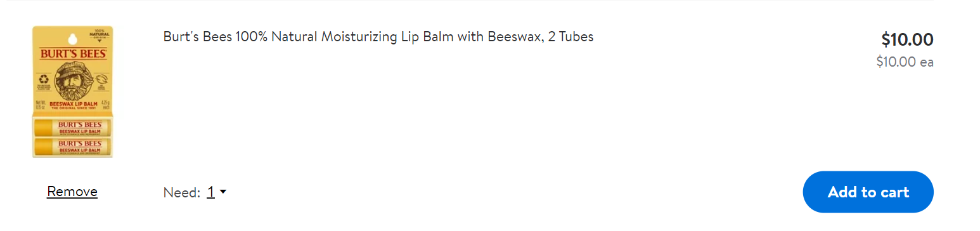The width and height of the screenshot is (980, 231).
Task: Click the circular eco badge right of portrait
Action: pyautogui.click(x=102, y=80)
